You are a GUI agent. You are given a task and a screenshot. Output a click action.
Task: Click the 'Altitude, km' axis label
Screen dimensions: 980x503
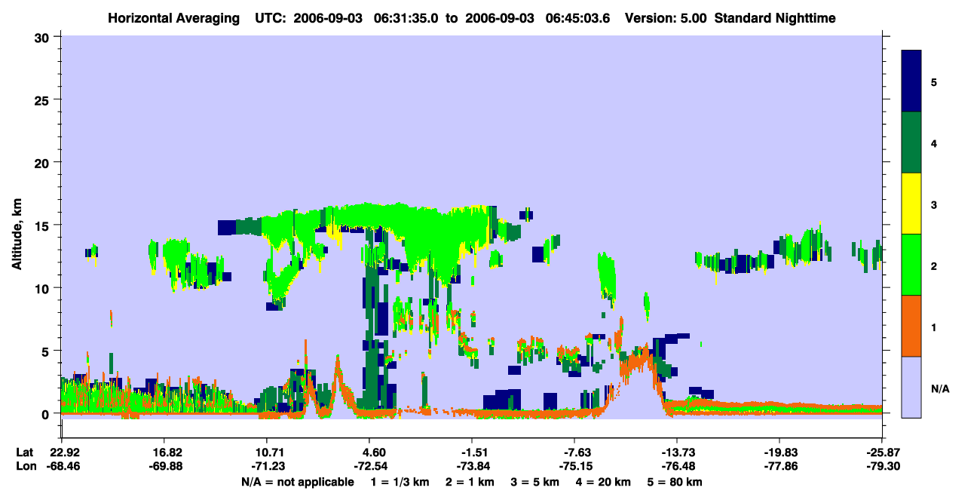coord(17,235)
